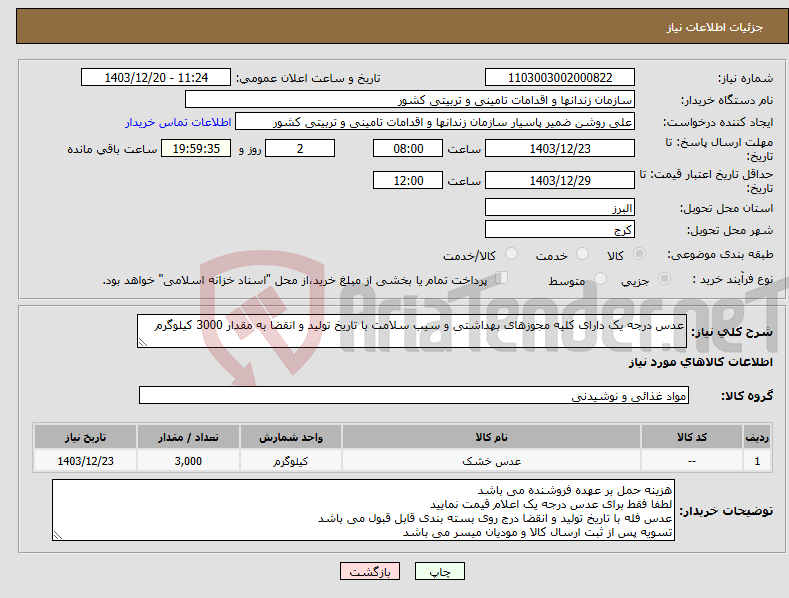Click the city field کرج

click(x=560, y=230)
